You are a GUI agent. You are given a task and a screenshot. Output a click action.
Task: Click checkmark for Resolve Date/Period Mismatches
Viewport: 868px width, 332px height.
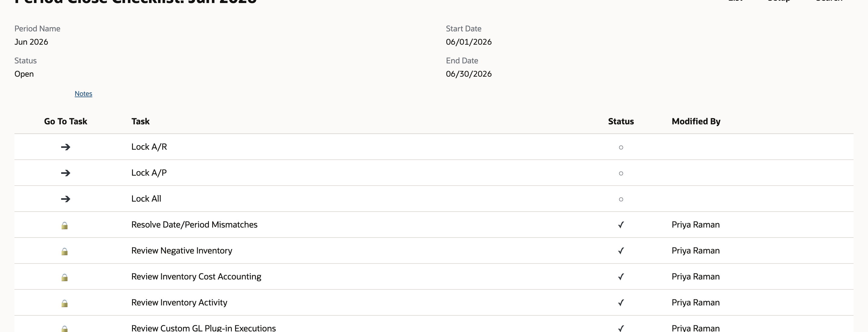pos(621,225)
